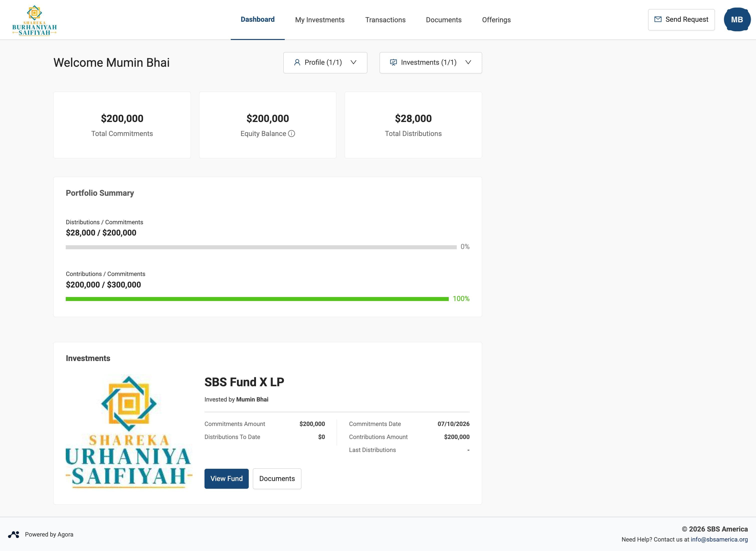Viewport: 756px width, 551px height.
Task: Go to the Transactions tab
Action: [x=385, y=20]
